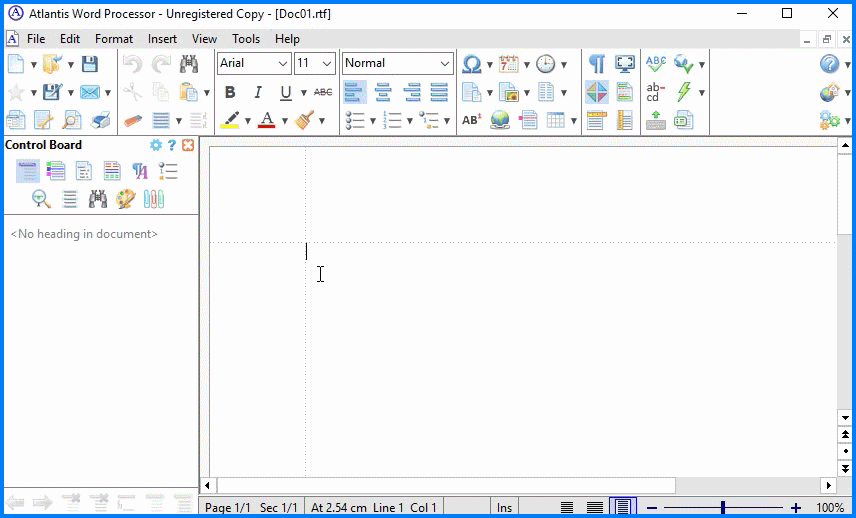Set justified paragraph alignment

pos(439,92)
